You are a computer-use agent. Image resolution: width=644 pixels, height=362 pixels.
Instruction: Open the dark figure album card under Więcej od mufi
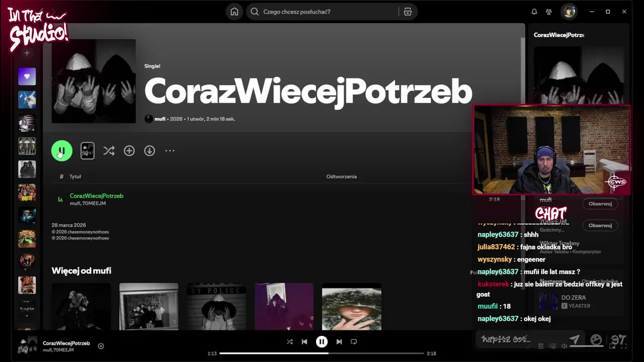81,307
